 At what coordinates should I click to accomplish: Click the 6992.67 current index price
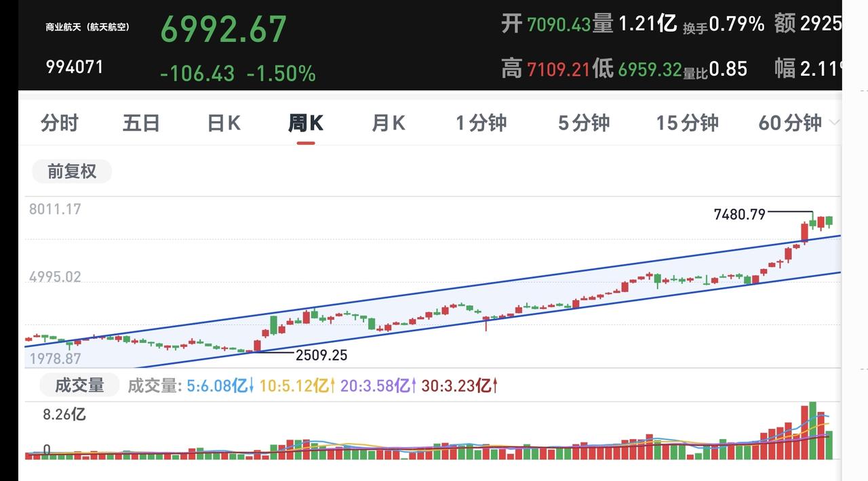pos(224,30)
